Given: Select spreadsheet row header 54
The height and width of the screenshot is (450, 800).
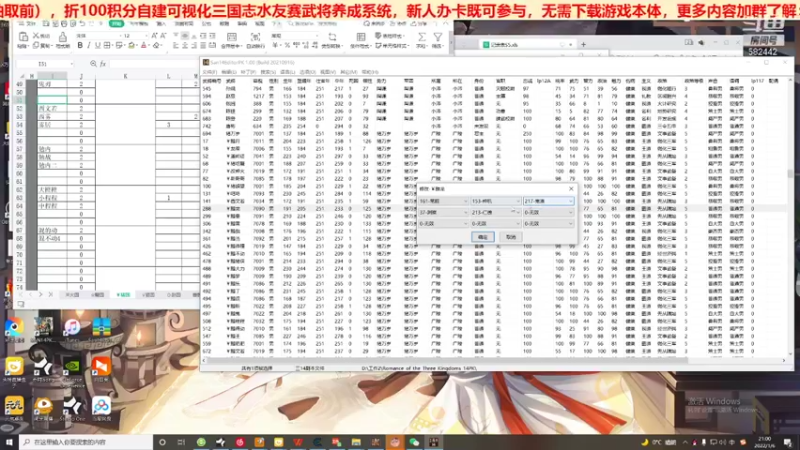Looking at the screenshot, I should pos(19,124).
